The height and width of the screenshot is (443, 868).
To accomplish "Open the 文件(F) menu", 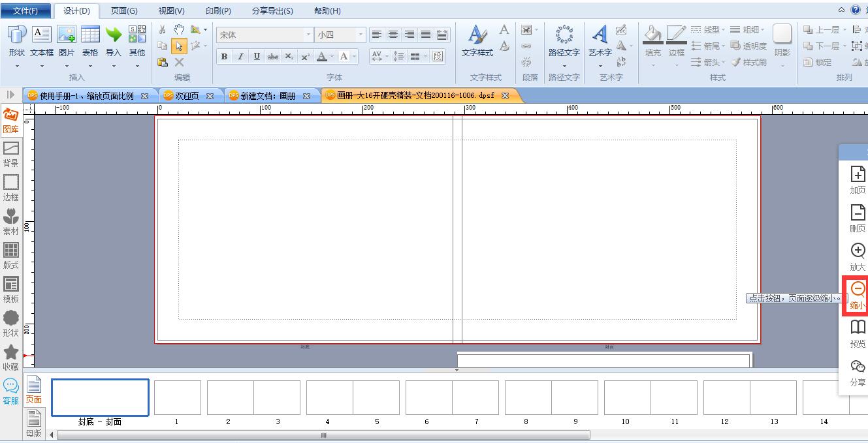I will pos(25,11).
